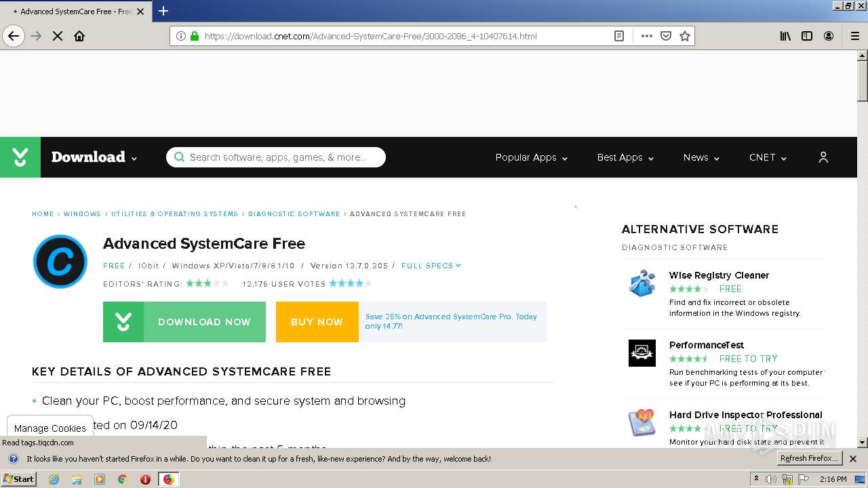The image size is (868, 488).
Task: Show the Firefox sidebars
Action: pyautogui.click(x=807, y=36)
